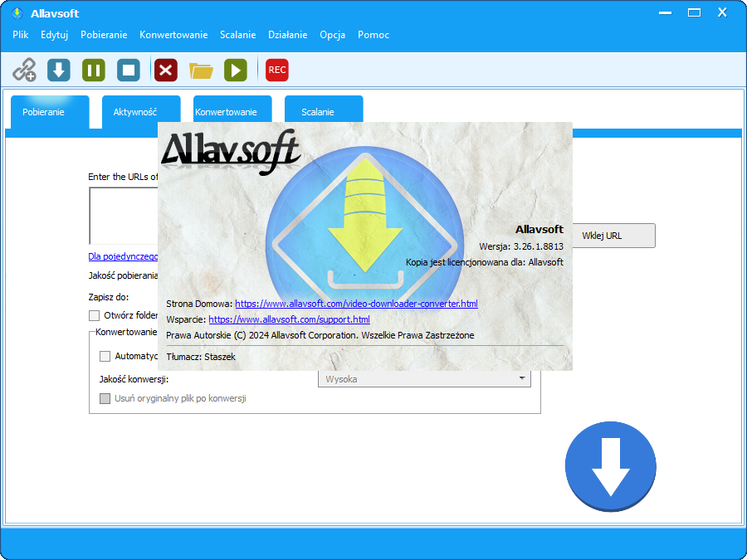Open the Konwertowanie menu in the menu bar

[x=173, y=35]
